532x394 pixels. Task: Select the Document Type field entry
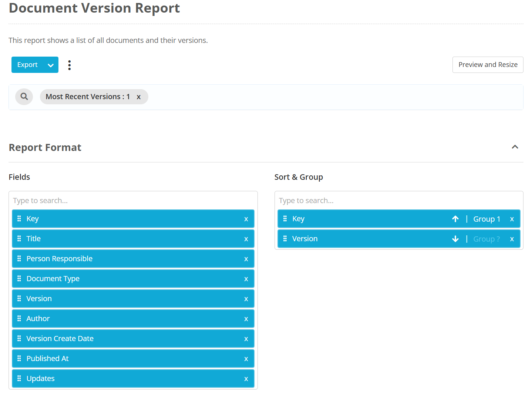pyautogui.click(x=111, y=279)
